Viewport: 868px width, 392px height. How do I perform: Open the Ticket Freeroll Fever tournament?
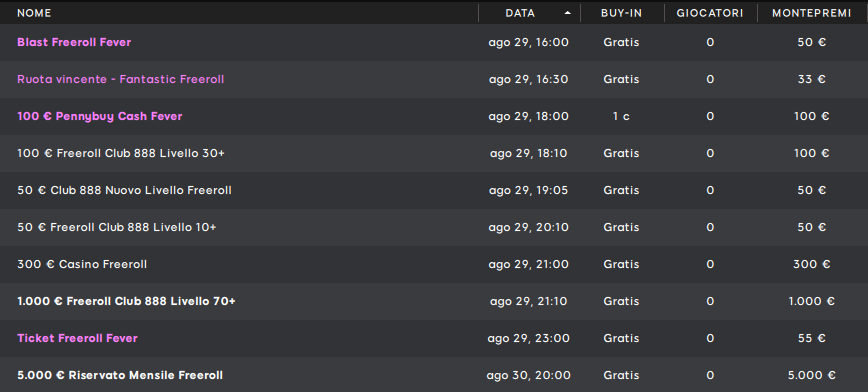pos(77,338)
